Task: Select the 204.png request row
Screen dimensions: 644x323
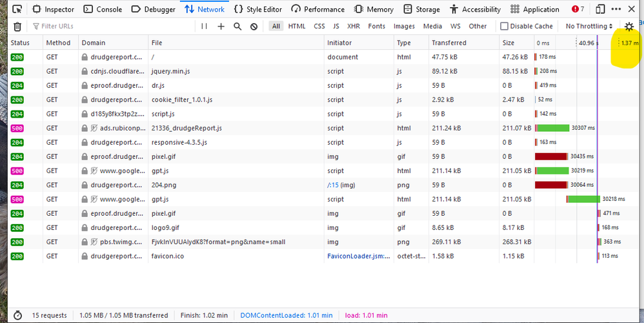Action: [x=323, y=185]
